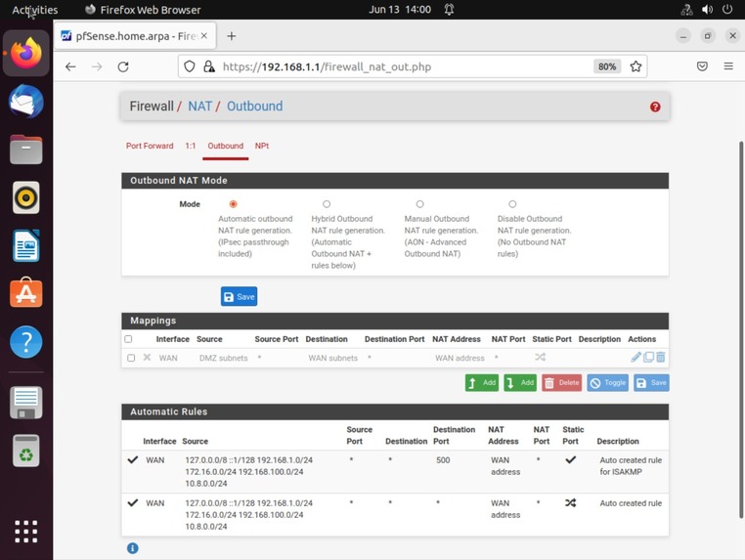
Task: Click the Toggle mappings button
Action: click(608, 383)
